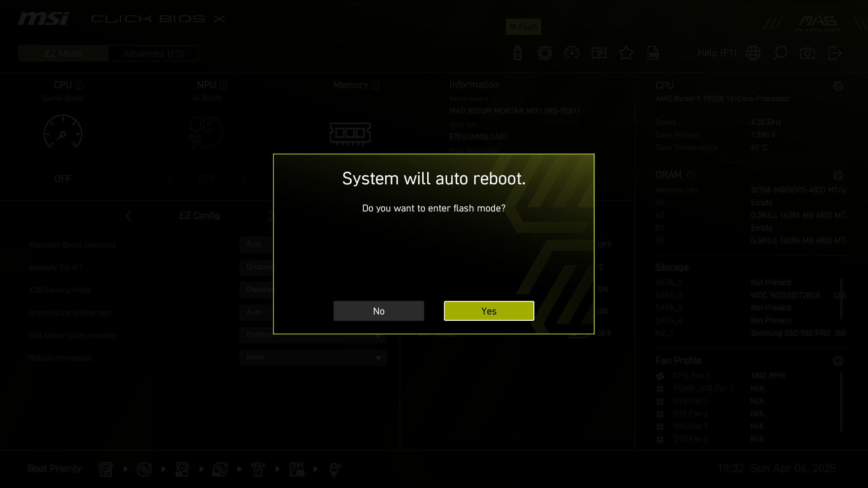Open the ID card icon in toolbar
The height and width of the screenshot is (488, 868).
click(x=599, y=53)
